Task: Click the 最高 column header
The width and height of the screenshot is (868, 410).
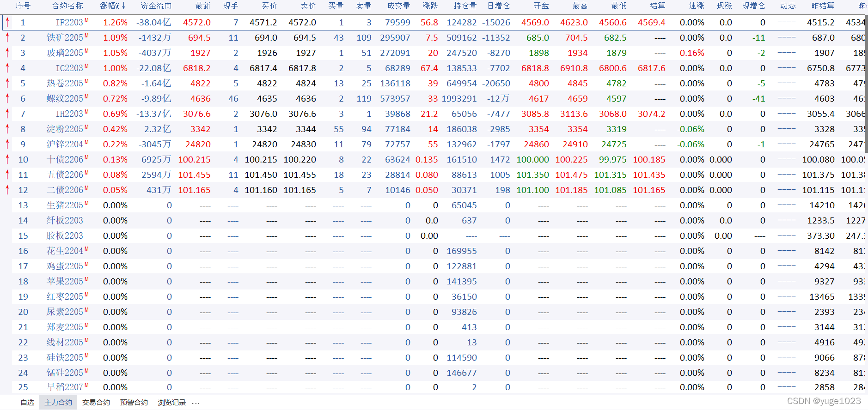Action: tap(580, 6)
